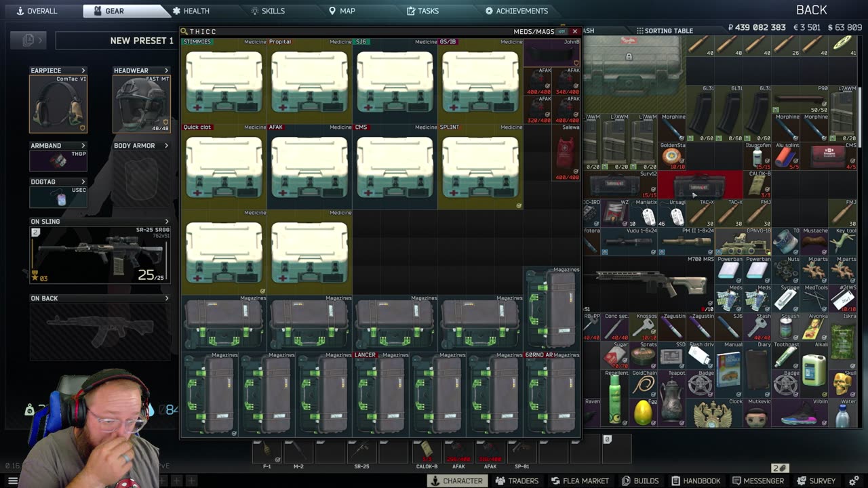Viewport: 868px width, 488px height.
Task: Switch to the SKILLS tab
Action: click(268, 11)
